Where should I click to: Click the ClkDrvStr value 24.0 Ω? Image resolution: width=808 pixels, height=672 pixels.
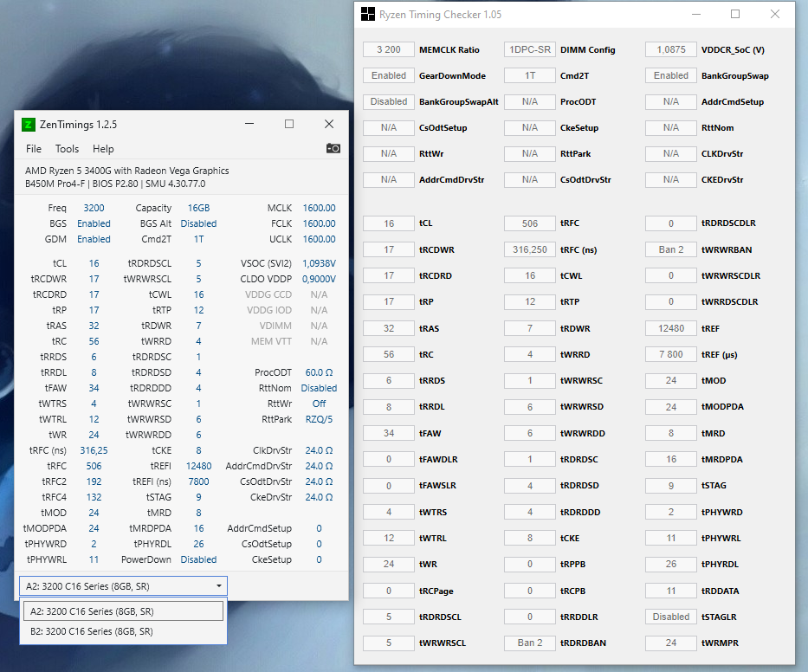(x=319, y=450)
